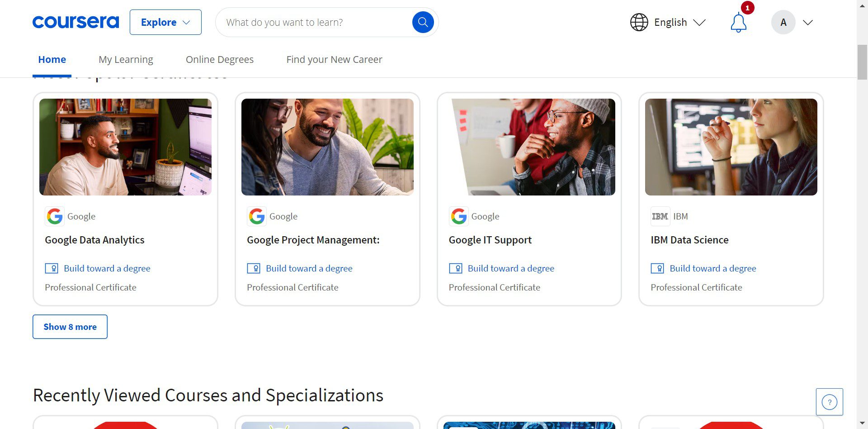Click the Show 8 more button
This screenshot has height=429, width=868.
click(70, 327)
